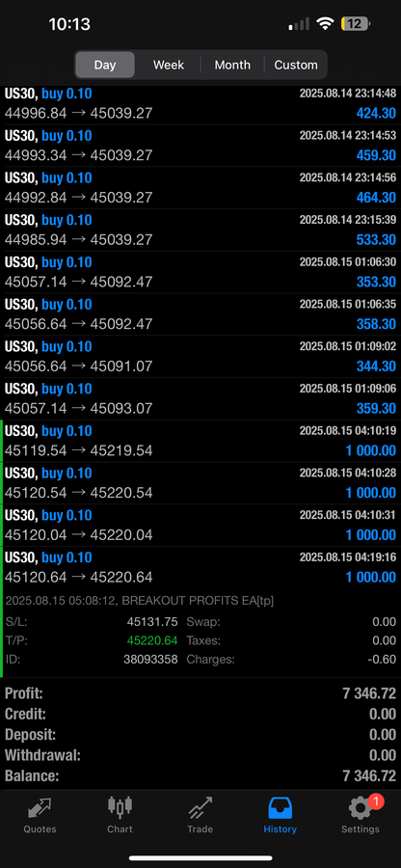Tap the History inbox icon
The height and width of the screenshot is (868, 401).
[x=280, y=808]
